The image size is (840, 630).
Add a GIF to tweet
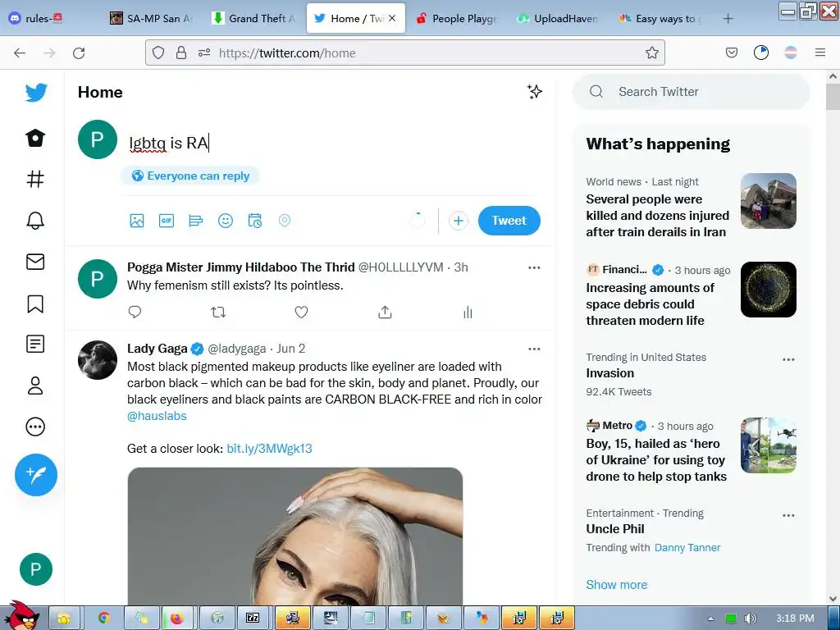click(x=166, y=220)
